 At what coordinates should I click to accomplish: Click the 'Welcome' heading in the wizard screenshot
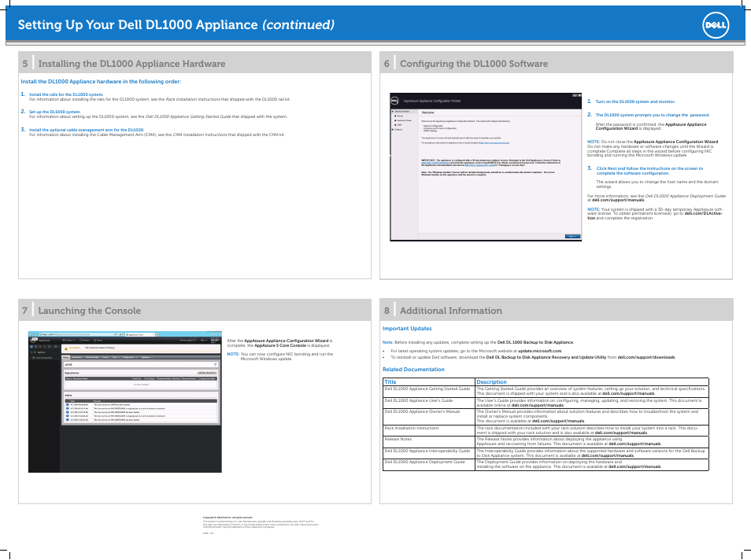click(427, 112)
